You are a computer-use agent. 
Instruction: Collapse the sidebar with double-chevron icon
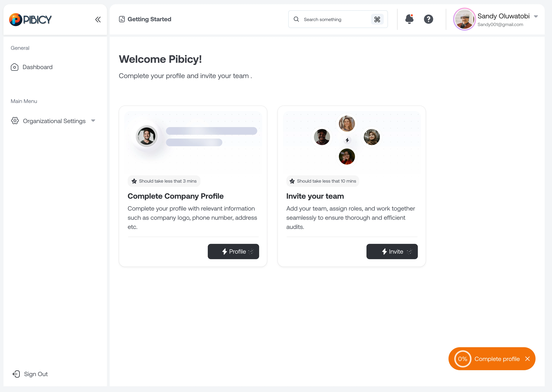[98, 20]
